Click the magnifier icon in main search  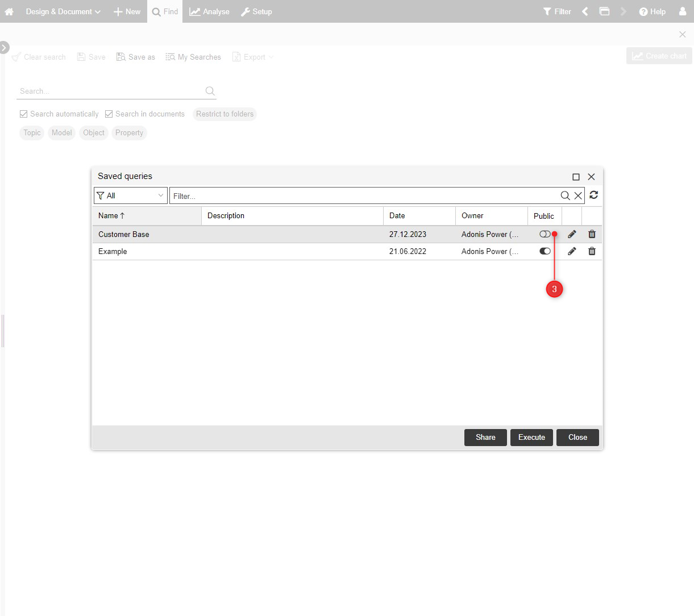point(210,91)
